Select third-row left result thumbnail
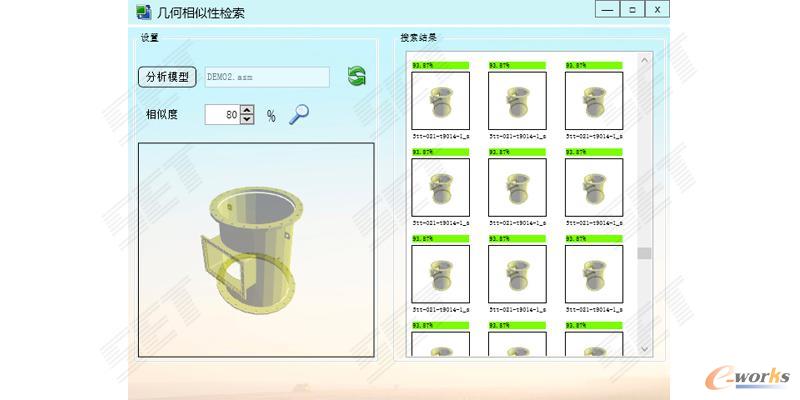 441,274
